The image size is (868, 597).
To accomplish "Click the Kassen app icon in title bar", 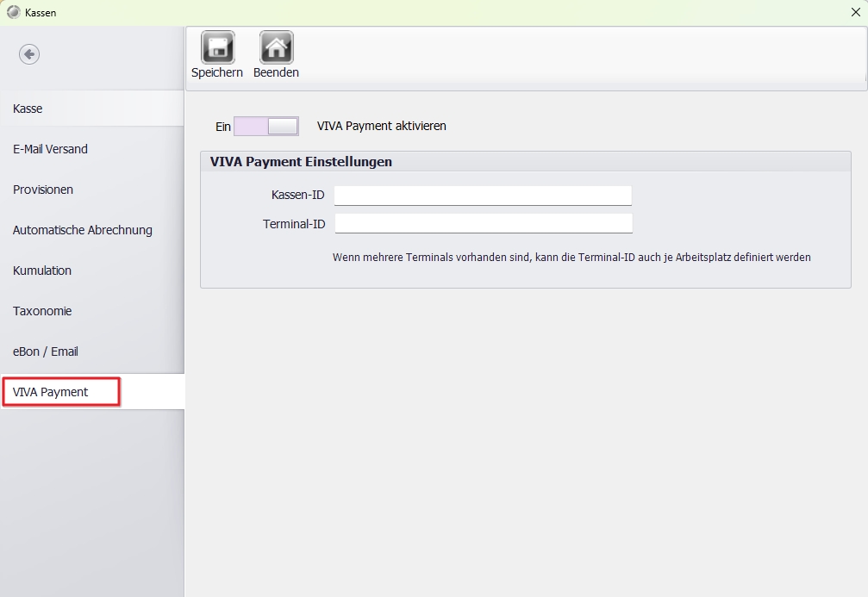I will point(14,12).
